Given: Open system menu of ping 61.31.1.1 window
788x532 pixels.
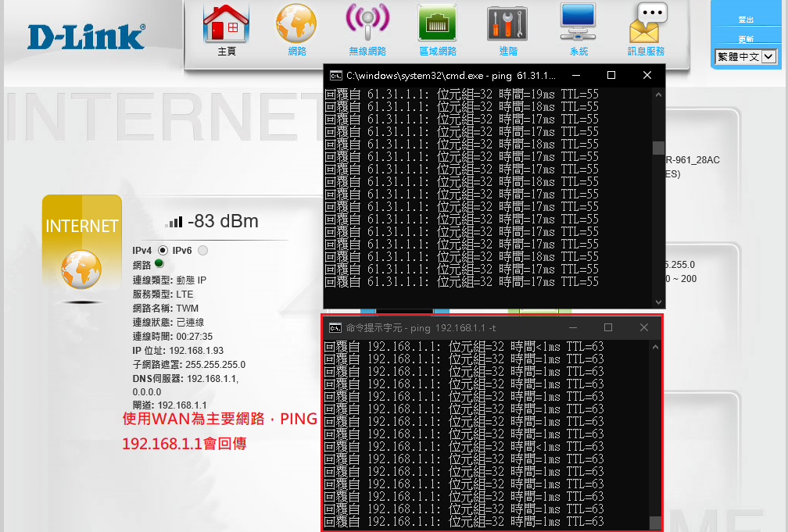Looking at the screenshot, I should pos(335,76).
